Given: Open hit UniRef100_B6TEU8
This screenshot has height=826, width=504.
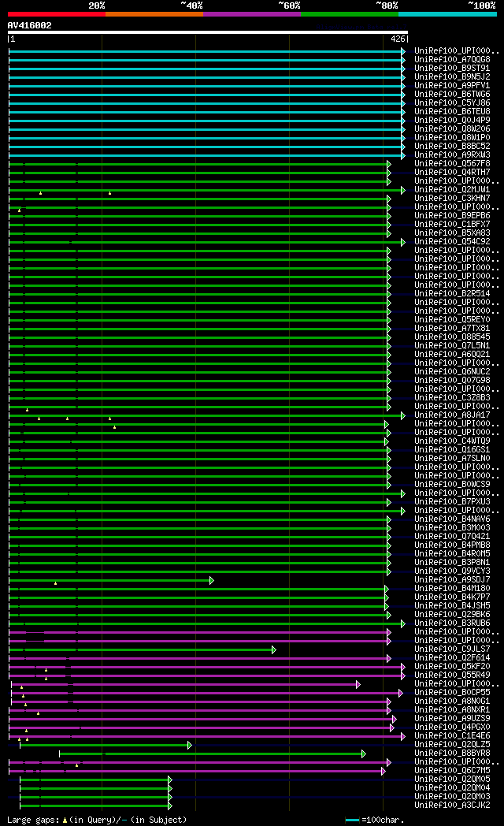Looking at the screenshot, I should point(452,112).
